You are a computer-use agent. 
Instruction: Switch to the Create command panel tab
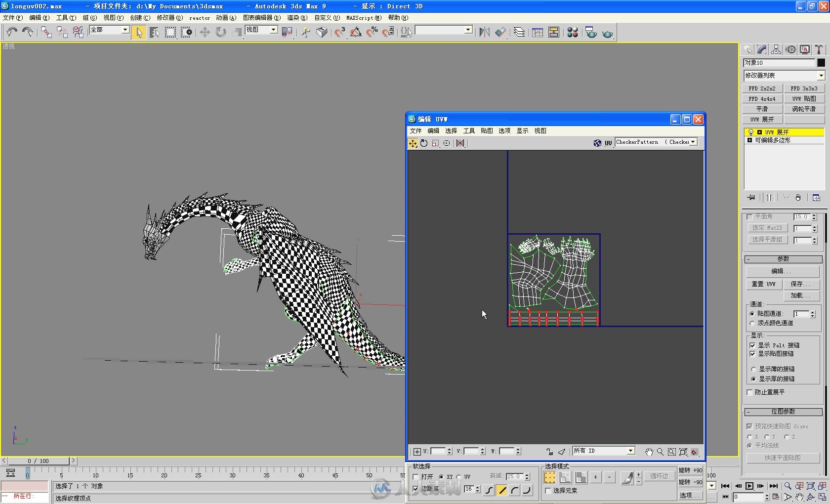click(747, 49)
